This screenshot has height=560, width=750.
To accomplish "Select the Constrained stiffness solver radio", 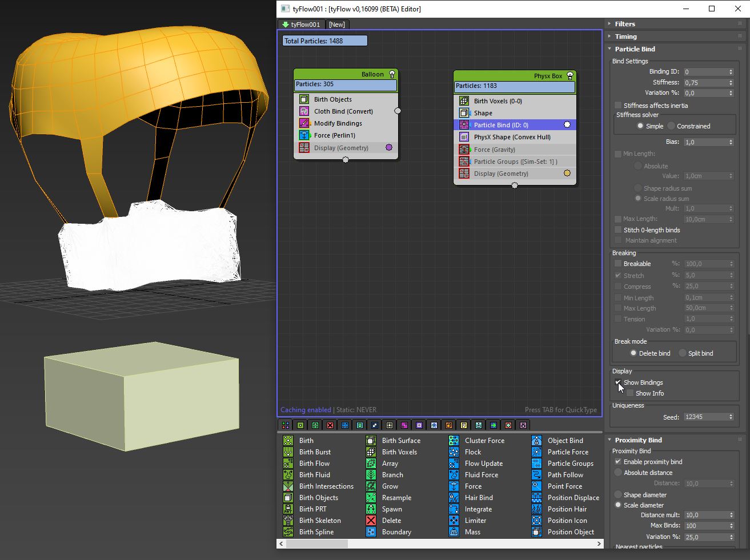I will tap(671, 126).
